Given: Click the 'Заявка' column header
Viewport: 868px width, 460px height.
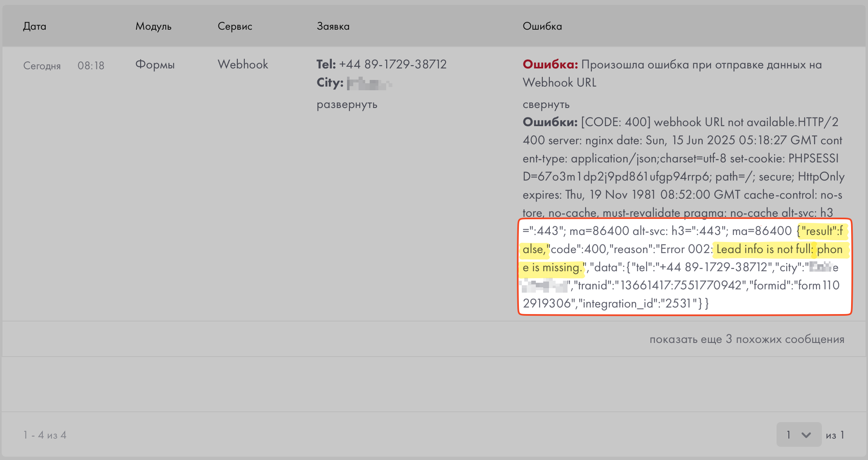Looking at the screenshot, I should 333,26.
